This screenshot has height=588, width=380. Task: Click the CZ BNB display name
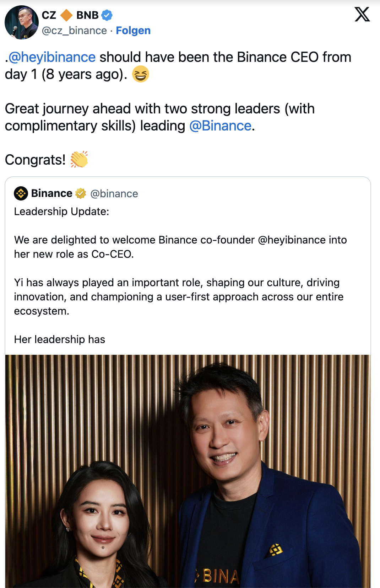70,15
